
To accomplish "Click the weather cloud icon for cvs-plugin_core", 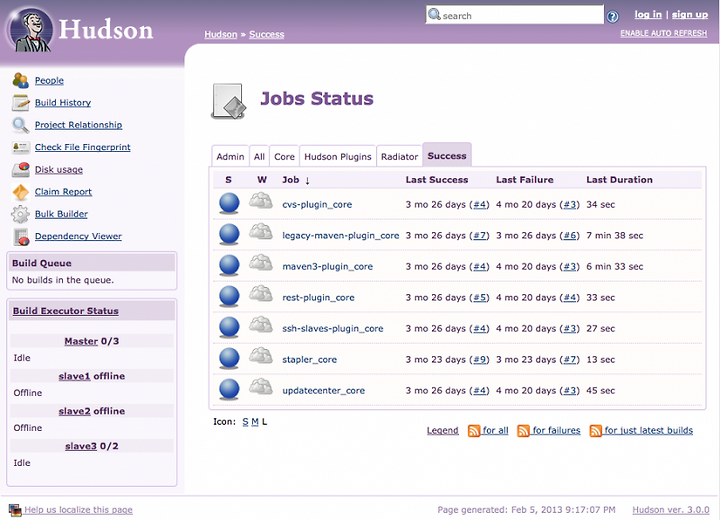I will [261, 201].
